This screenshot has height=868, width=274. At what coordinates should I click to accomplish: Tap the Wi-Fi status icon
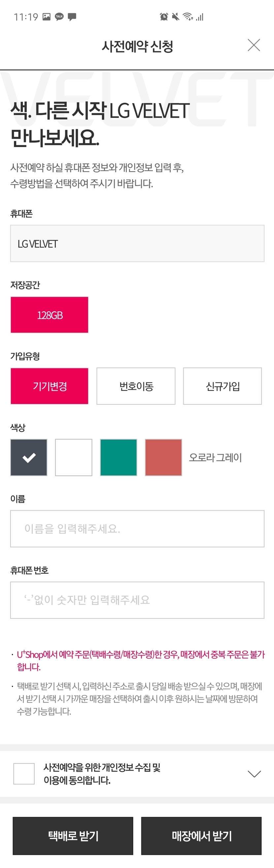[188, 17]
